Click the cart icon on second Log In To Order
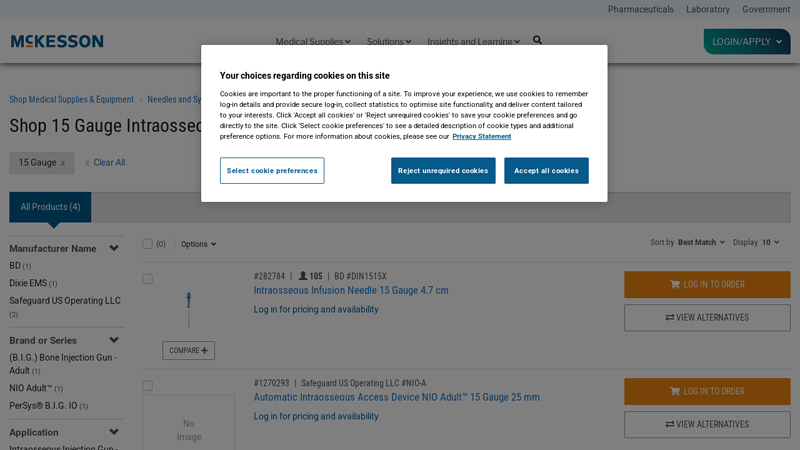Image resolution: width=800 pixels, height=450 pixels. pos(675,392)
